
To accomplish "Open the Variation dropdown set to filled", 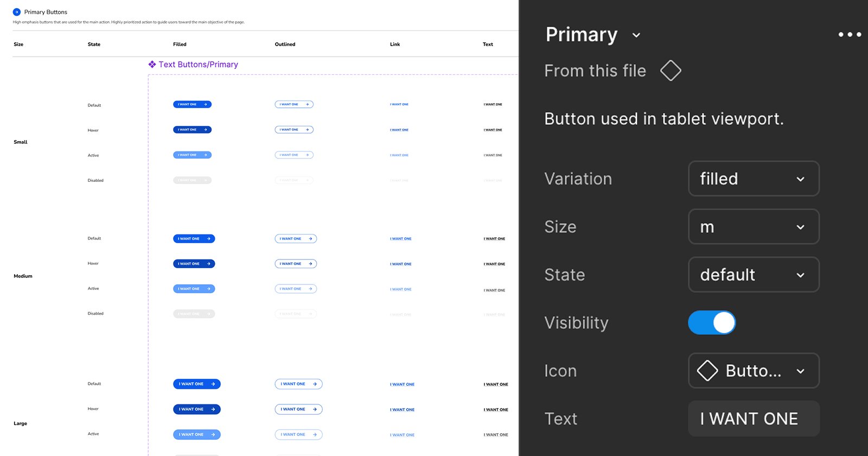I will click(x=754, y=179).
